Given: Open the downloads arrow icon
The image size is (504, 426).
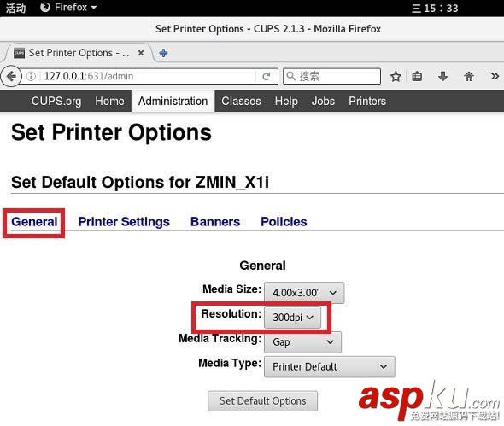Looking at the screenshot, I should (x=443, y=77).
